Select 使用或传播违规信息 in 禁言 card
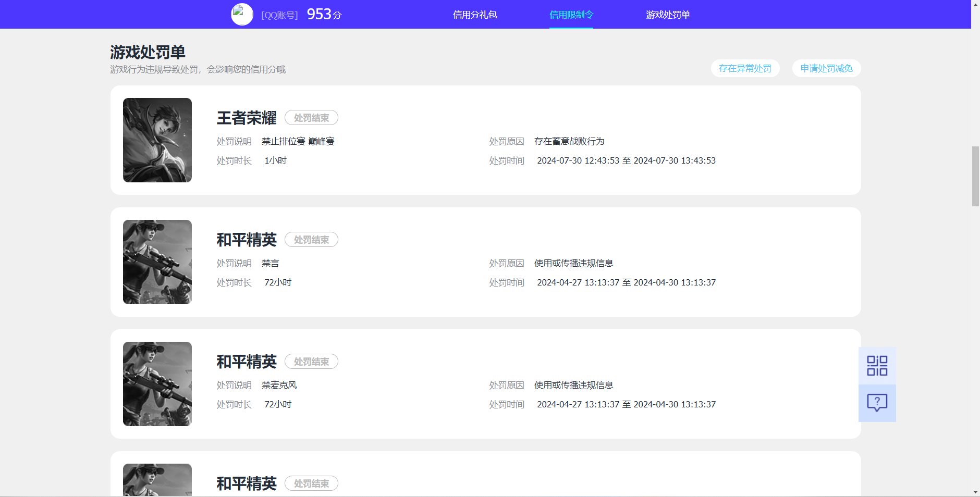 coord(573,263)
